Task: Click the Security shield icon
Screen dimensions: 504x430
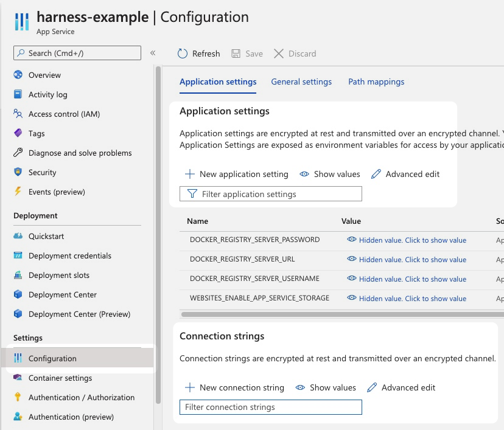Action: tap(18, 172)
